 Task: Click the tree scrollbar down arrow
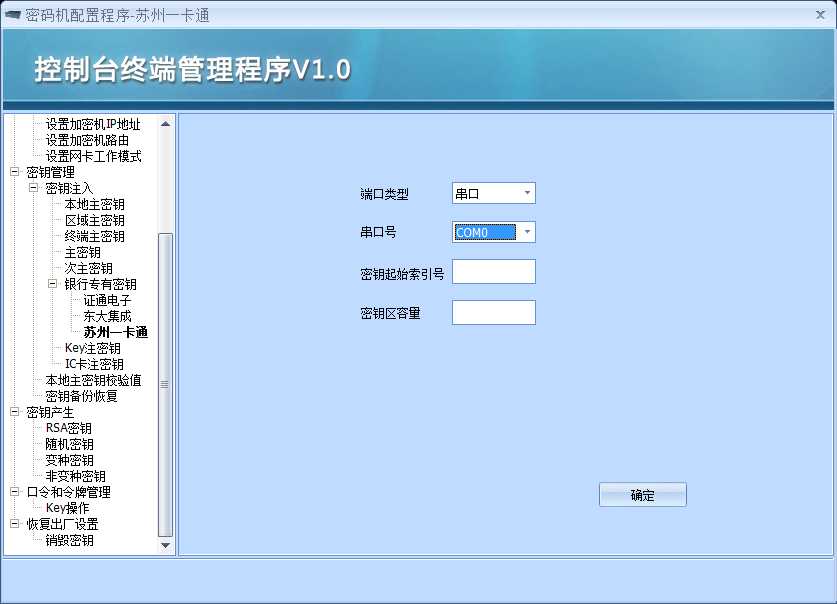(x=165, y=545)
